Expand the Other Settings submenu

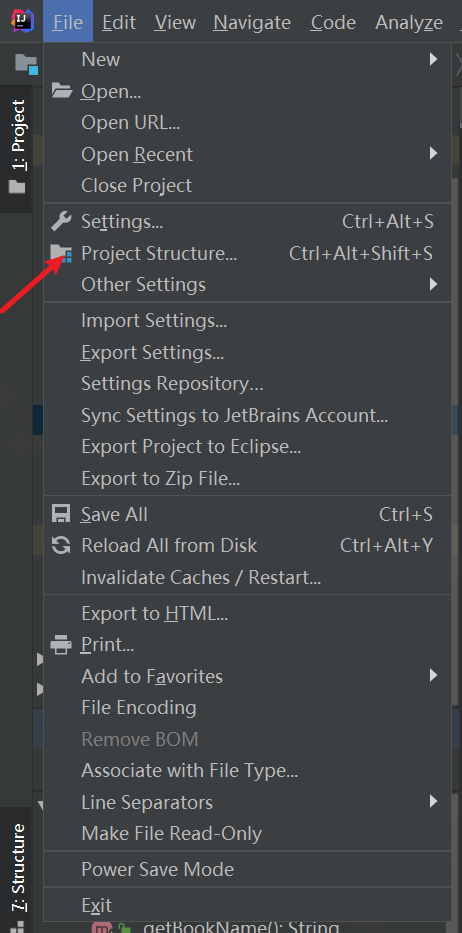(x=248, y=284)
